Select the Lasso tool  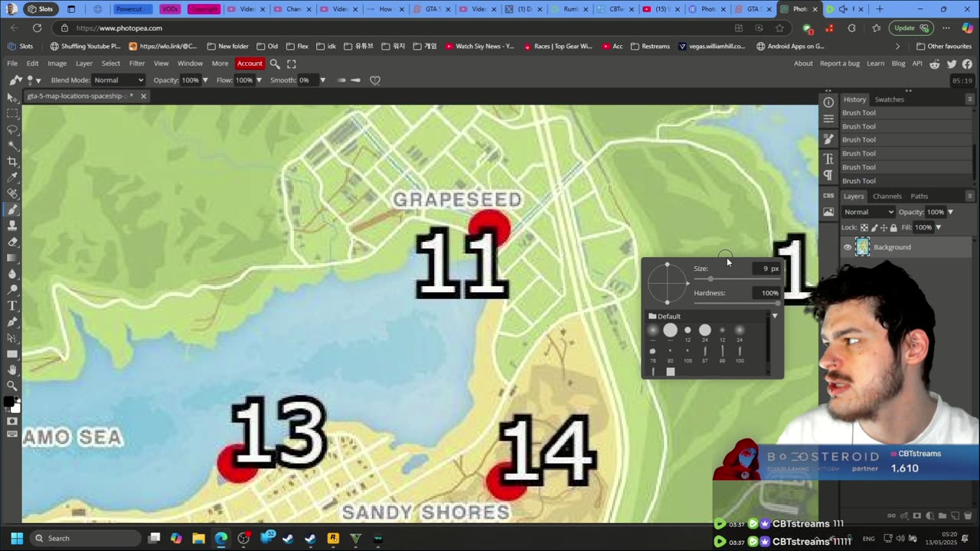(x=12, y=129)
